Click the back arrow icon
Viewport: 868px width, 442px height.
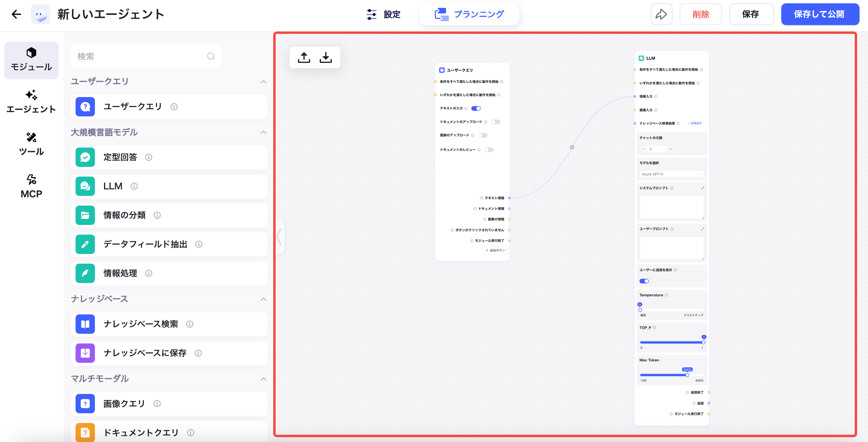coord(16,14)
